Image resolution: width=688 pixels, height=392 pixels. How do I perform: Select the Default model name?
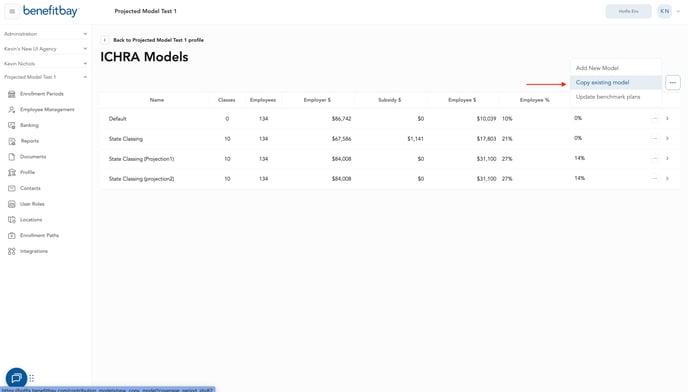click(118, 119)
